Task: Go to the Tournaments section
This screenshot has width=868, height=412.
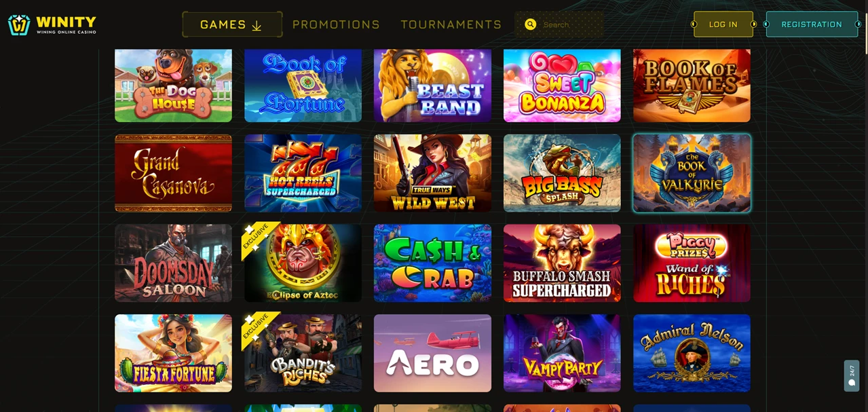Action: click(x=451, y=24)
